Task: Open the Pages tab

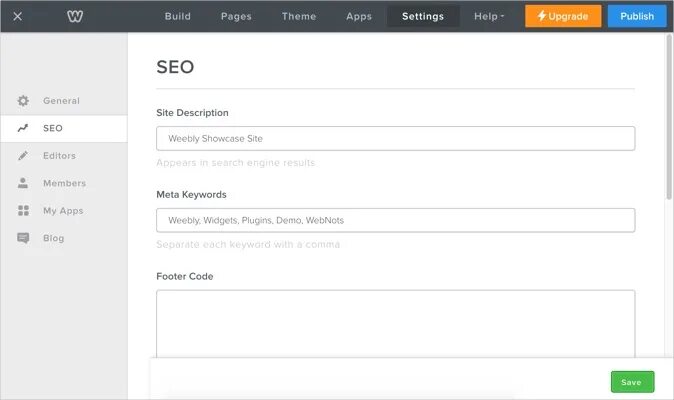Action: tap(236, 16)
